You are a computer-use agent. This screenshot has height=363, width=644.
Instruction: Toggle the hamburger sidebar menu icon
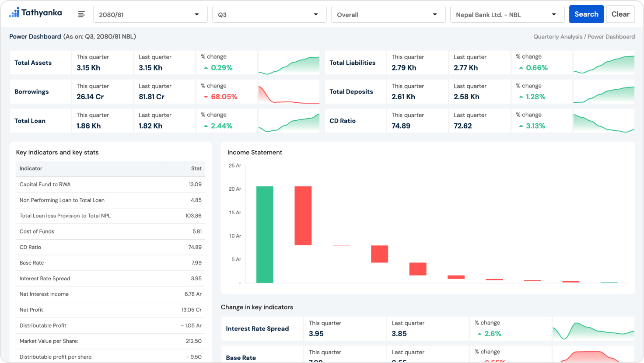tap(81, 14)
